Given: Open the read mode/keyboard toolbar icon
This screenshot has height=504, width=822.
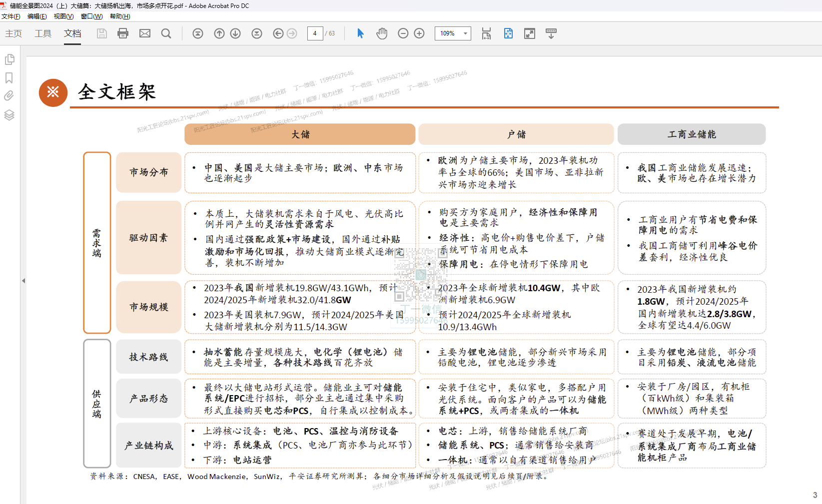Looking at the screenshot, I should pyautogui.click(x=551, y=33).
